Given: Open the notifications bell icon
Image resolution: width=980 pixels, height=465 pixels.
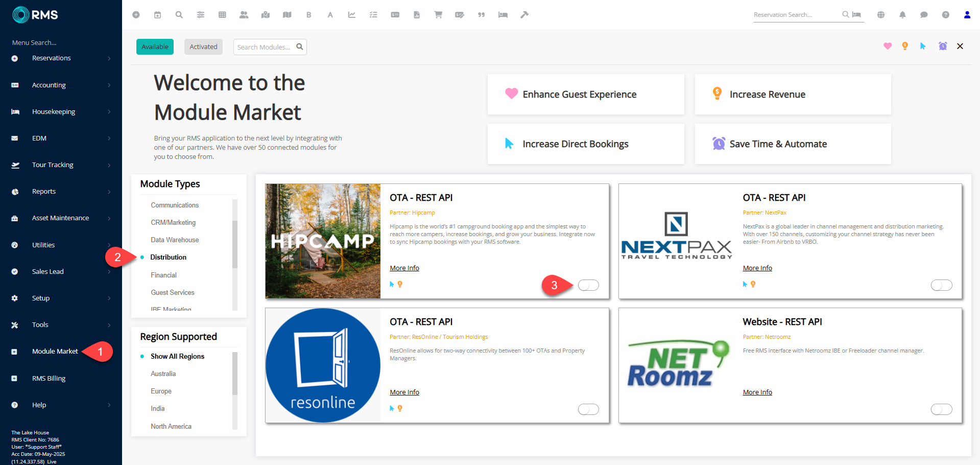Looking at the screenshot, I should click(902, 15).
